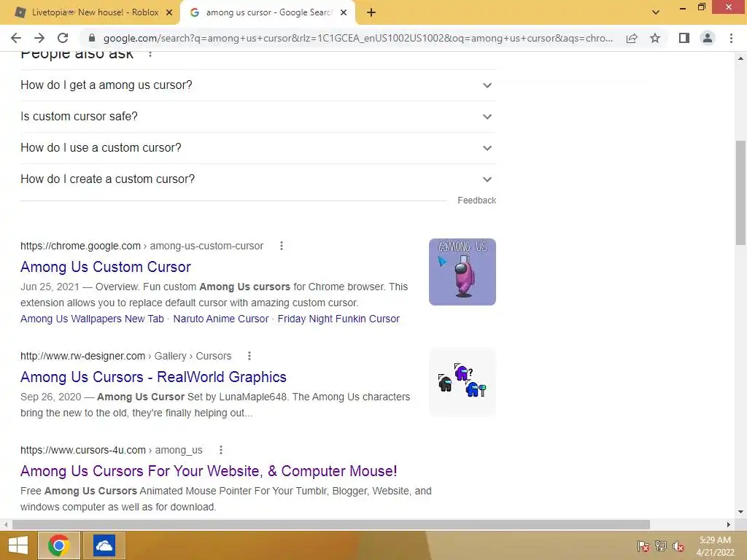Open the Among Us Custom Cursor result
This screenshot has width=747, height=560.
click(105, 267)
